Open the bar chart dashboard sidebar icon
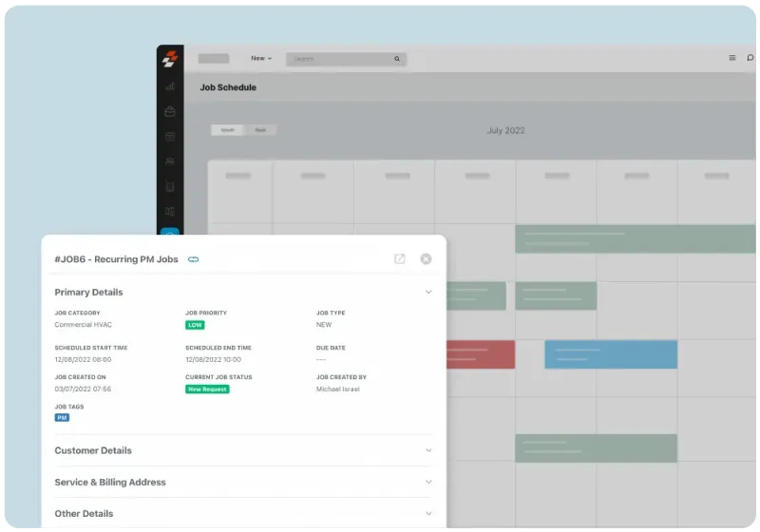 [x=170, y=86]
